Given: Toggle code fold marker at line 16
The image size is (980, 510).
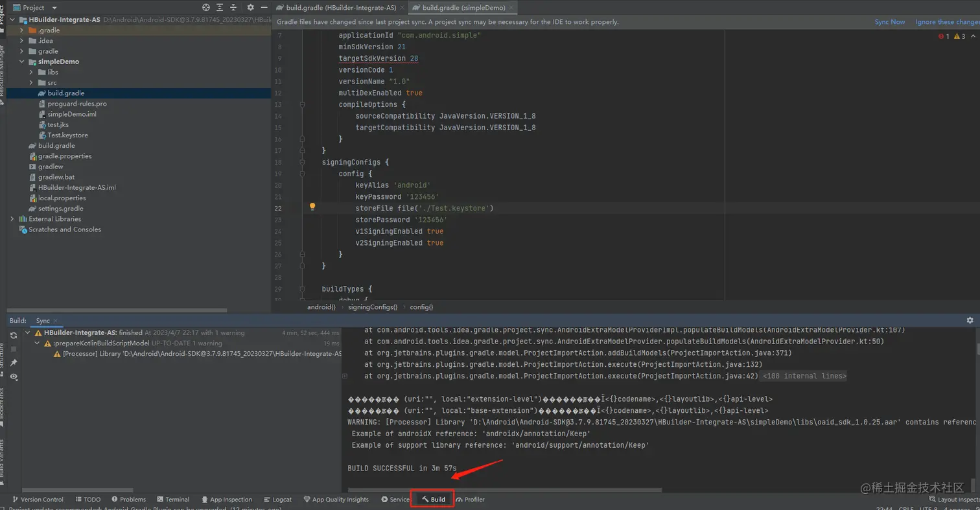Looking at the screenshot, I should click(x=302, y=139).
